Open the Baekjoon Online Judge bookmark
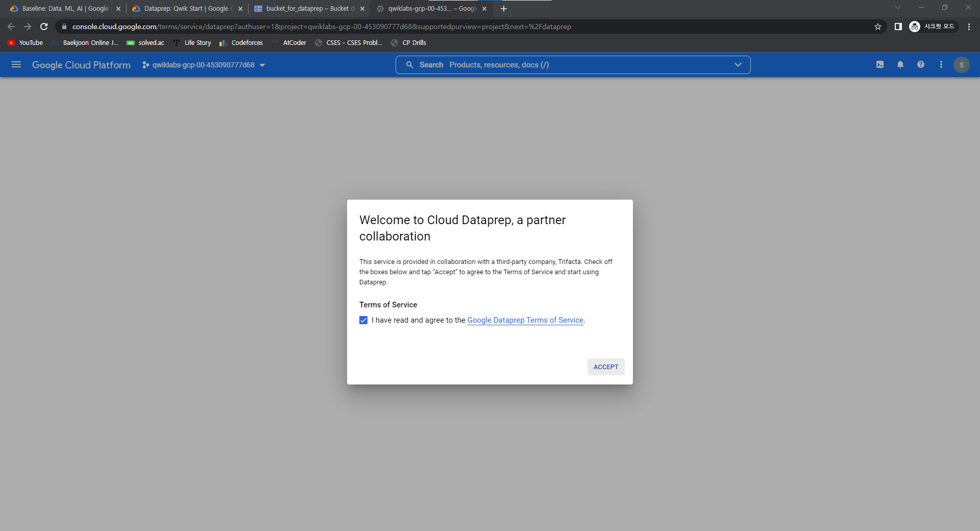 click(85, 43)
